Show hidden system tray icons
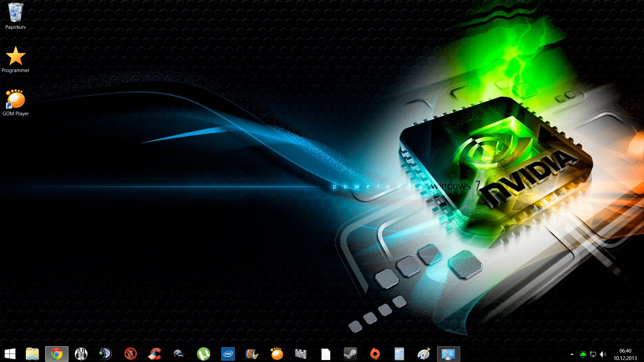 click(x=572, y=354)
